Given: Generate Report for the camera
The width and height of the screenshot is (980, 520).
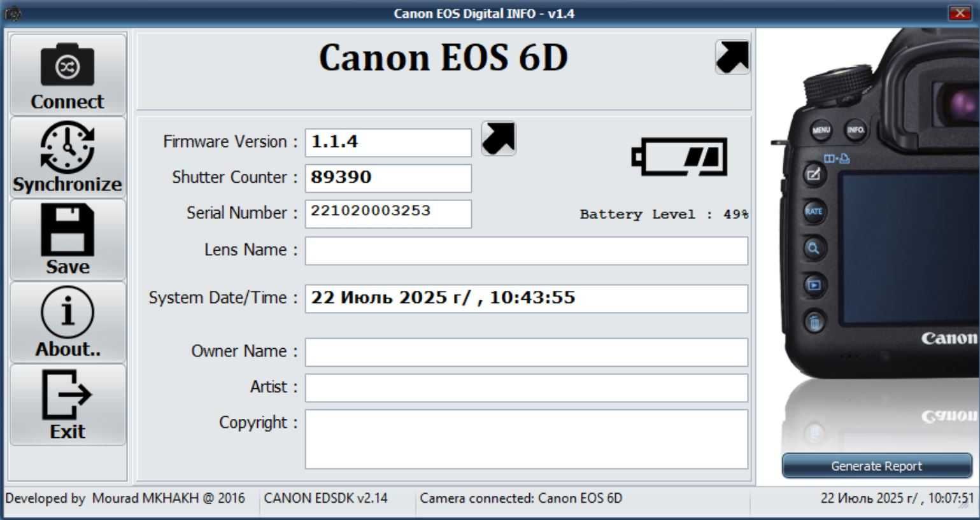Looking at the screenshot, I should point(876,466).
